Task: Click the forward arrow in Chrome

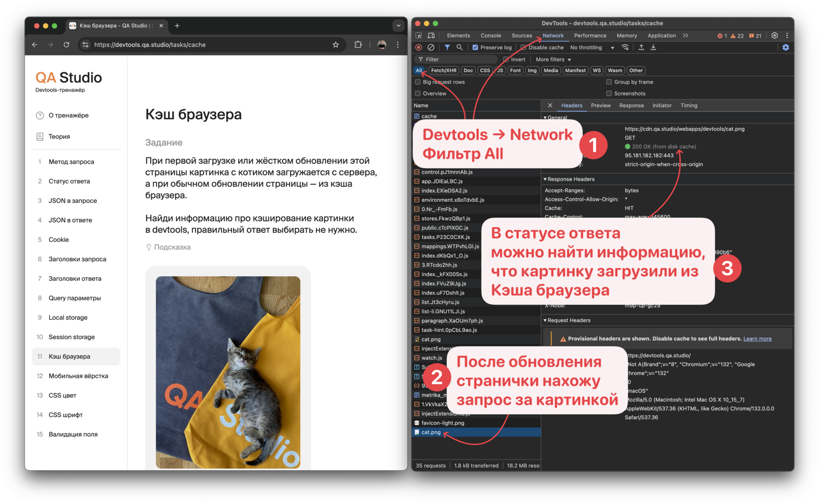Action: click(50, 44)
